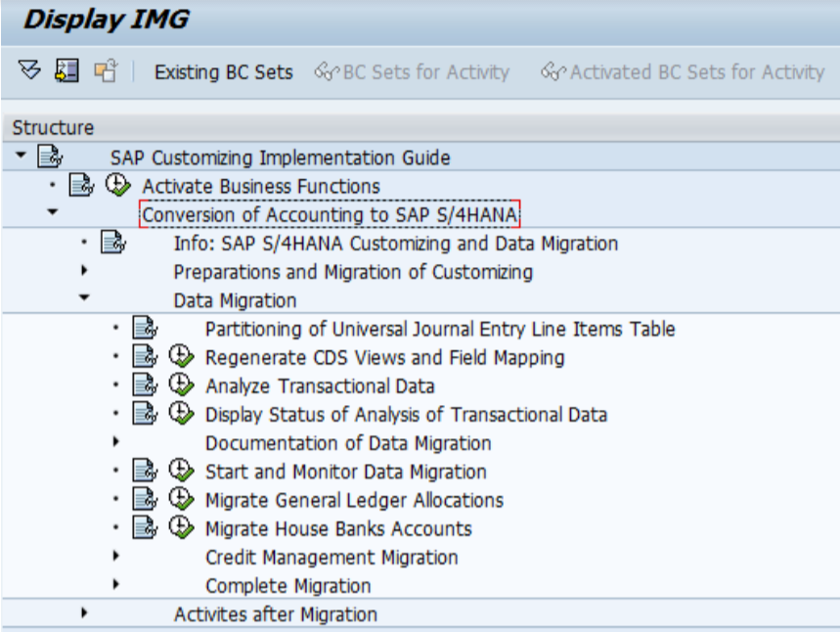Viewport: 840px width, 632px height.
Task: Expand Preparations and Migration of Customizing
Action: pos(85,271)
